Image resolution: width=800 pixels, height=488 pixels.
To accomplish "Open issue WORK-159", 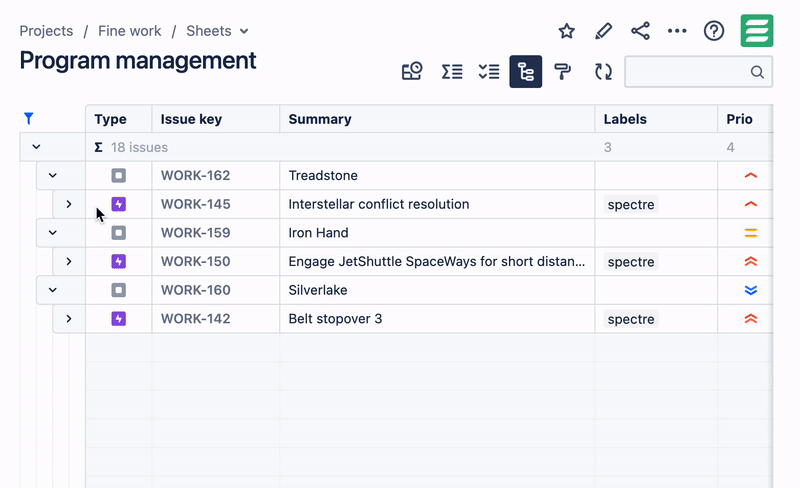I will 195,233.
